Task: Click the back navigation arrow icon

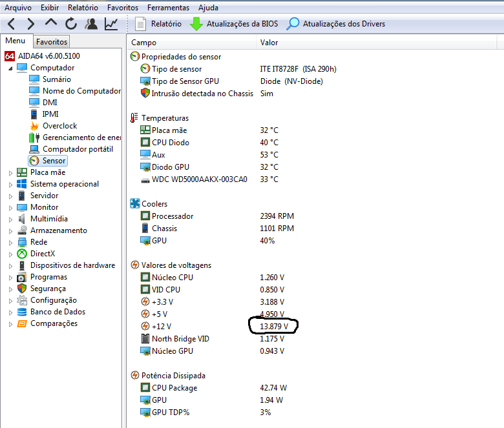Action: (x=12, y=24)
